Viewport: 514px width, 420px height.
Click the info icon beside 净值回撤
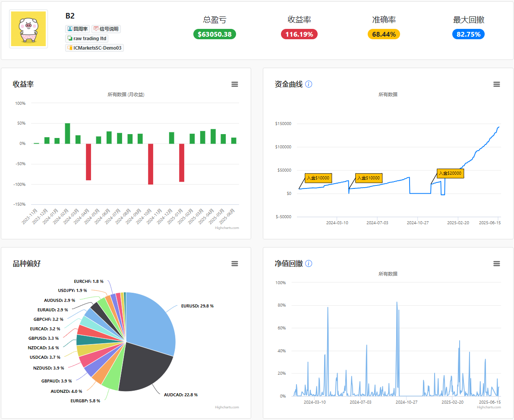tap(309, 263)
